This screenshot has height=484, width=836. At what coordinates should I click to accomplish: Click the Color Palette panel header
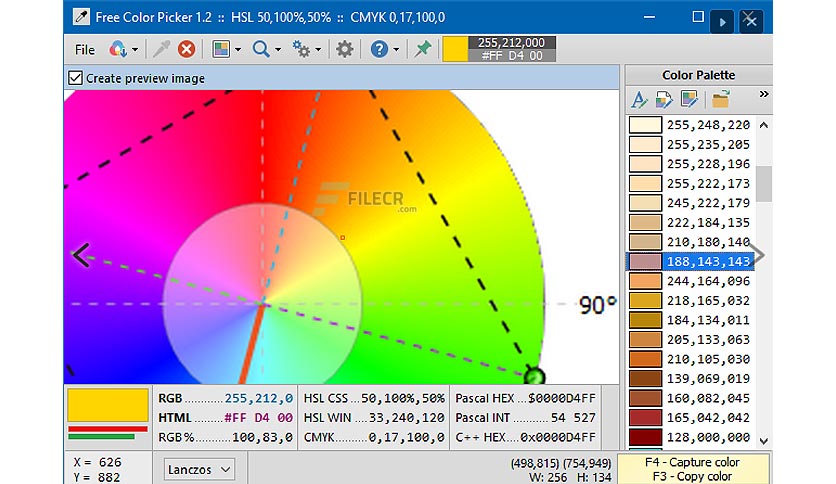tap(698, 75)
